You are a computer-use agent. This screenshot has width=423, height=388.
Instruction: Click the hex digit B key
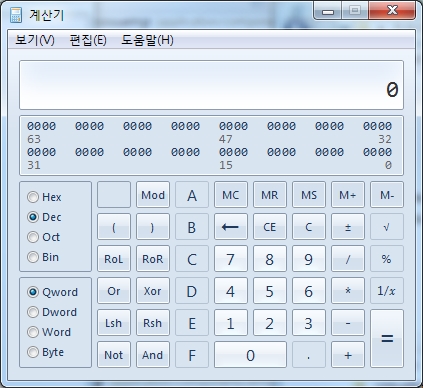[x=192, y=227]
